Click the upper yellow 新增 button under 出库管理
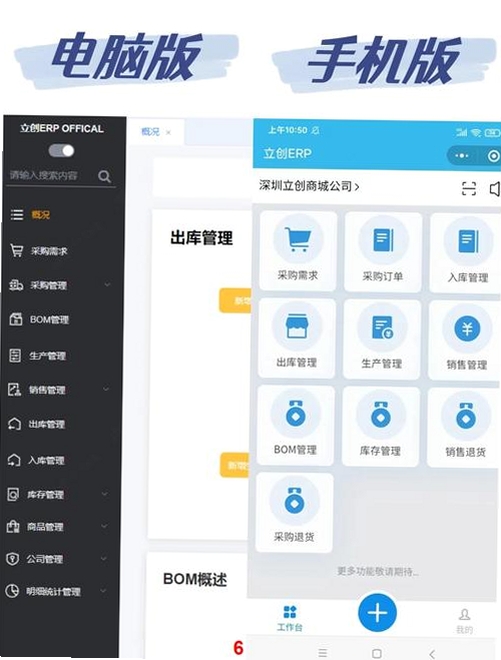501x660 pixels. point(235,301)
